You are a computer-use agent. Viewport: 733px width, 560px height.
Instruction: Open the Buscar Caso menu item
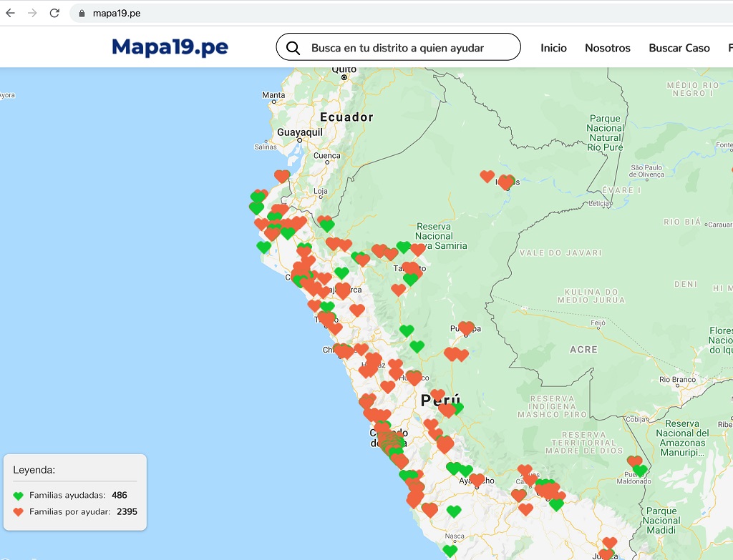pos(679,48)
